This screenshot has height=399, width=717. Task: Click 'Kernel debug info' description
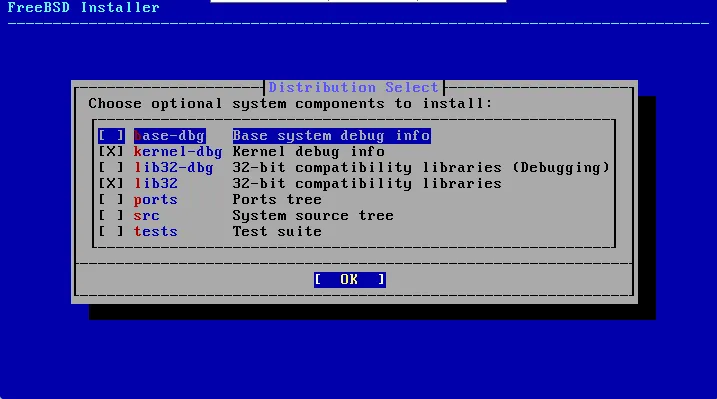pyautogui.click(x=309, y=152)
